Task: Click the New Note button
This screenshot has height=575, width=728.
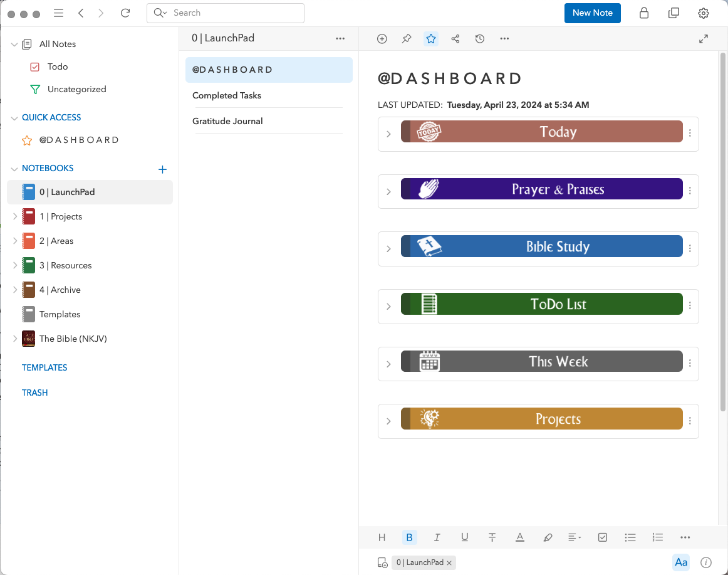Action: 592,13
